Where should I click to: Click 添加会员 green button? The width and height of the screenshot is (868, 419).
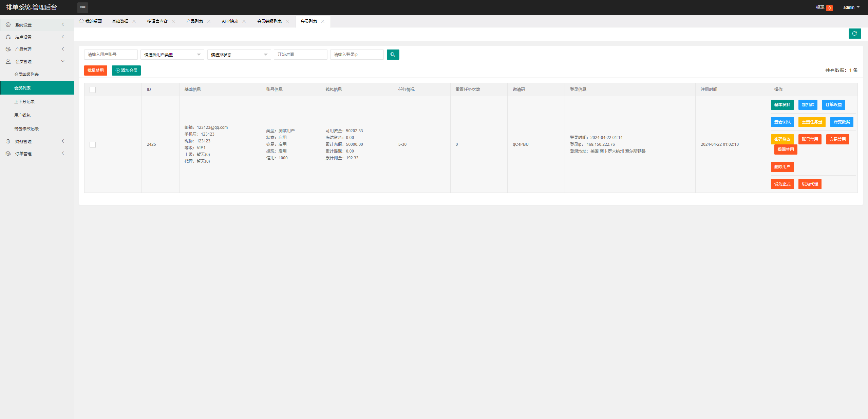126,70
